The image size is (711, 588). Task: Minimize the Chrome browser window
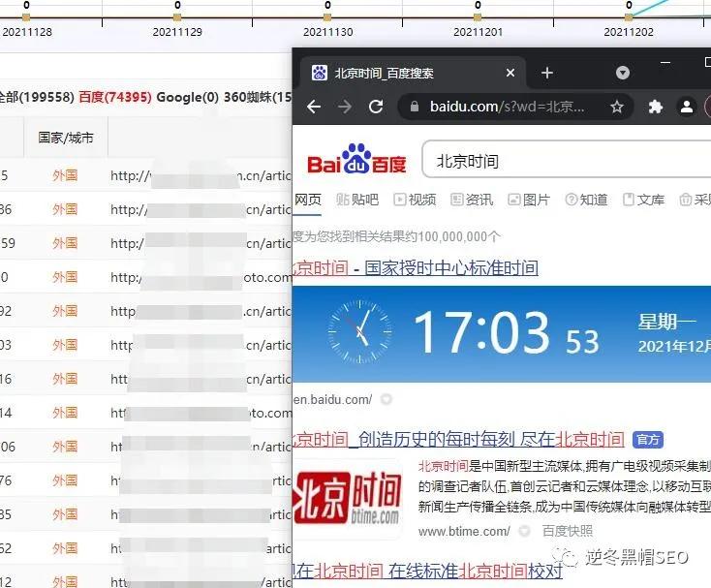click(665, 63)
